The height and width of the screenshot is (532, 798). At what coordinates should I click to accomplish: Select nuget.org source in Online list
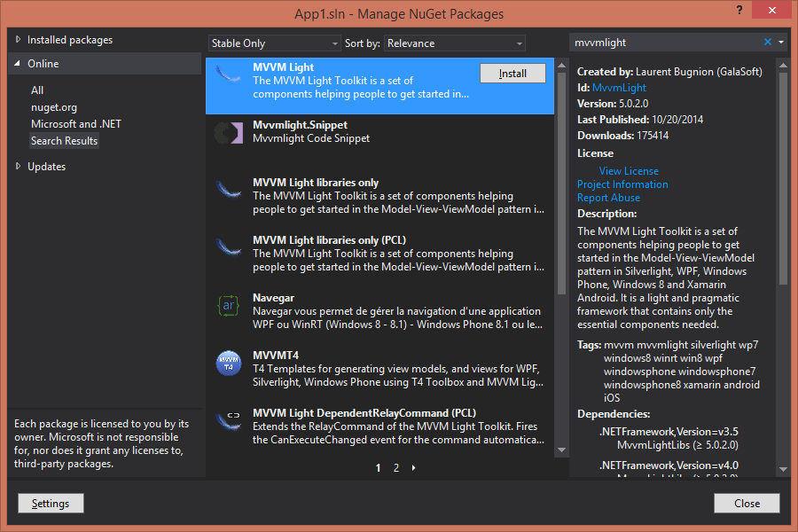[x=54, y=107]
